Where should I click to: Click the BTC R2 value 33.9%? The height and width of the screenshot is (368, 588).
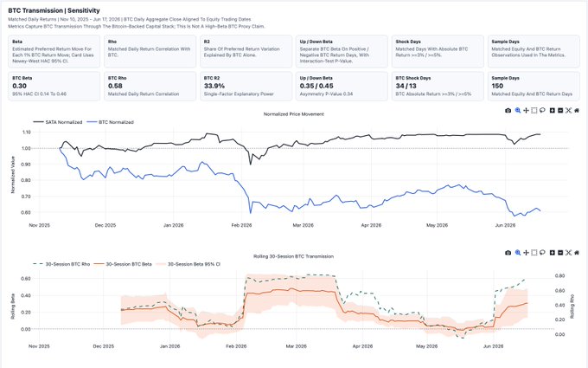(x=214, y=86)
